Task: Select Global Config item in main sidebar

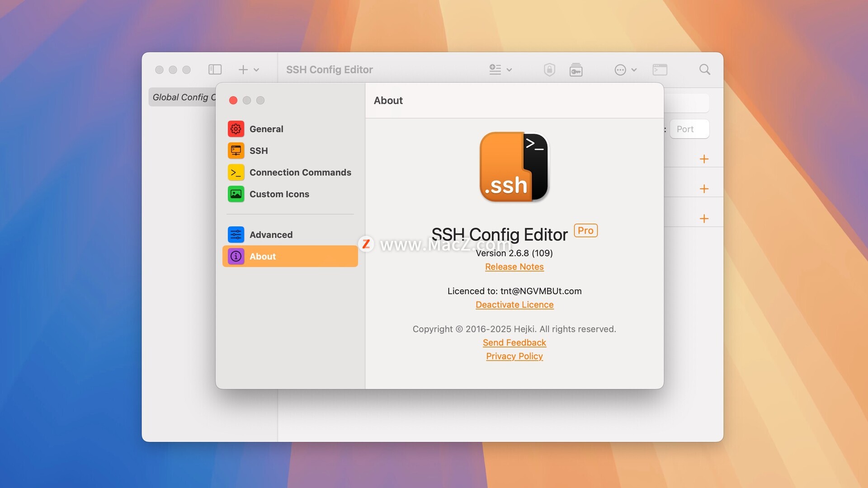Action: pos(183,97)
